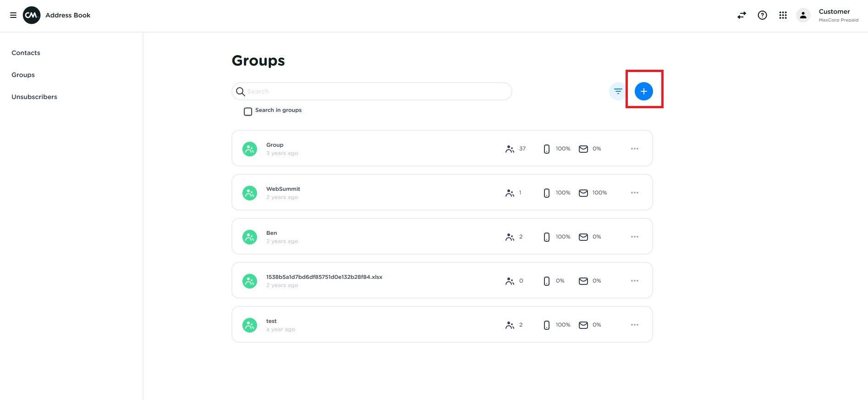Click the green WebSummit group icon
Screen dimensions: 868x400
(x=250, y=193)
